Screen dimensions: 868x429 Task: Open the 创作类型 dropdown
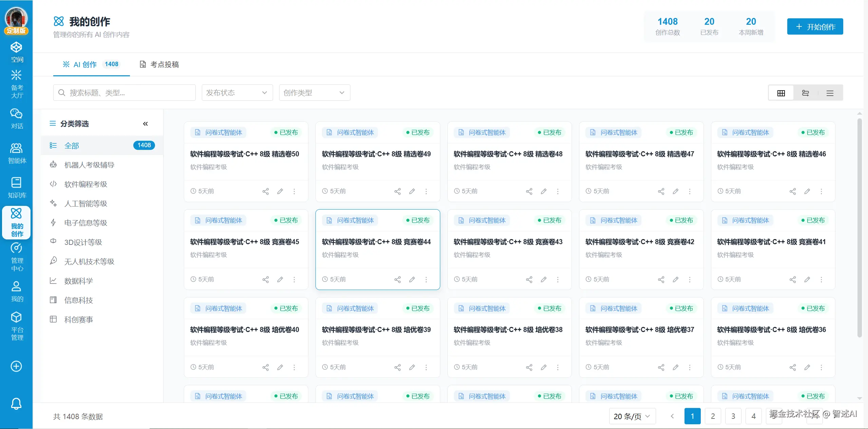[x=314, y=93]
